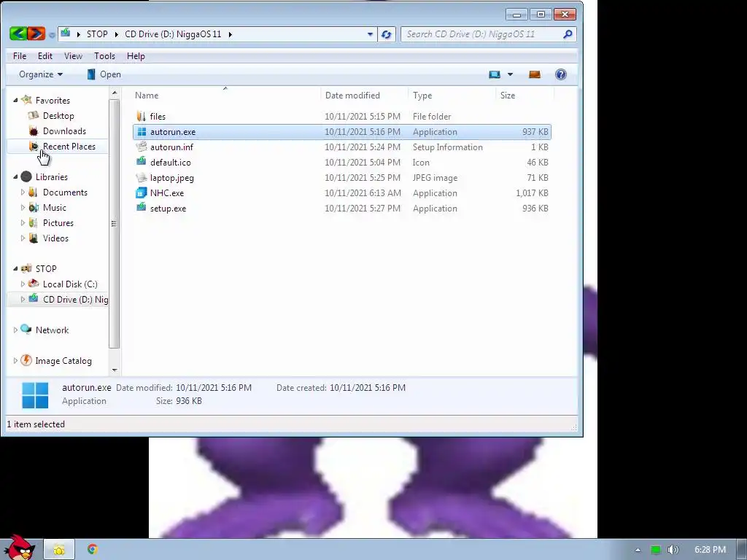Collapse the Libraries group
This screenshot has width=747, height=560.
point(15,177)
